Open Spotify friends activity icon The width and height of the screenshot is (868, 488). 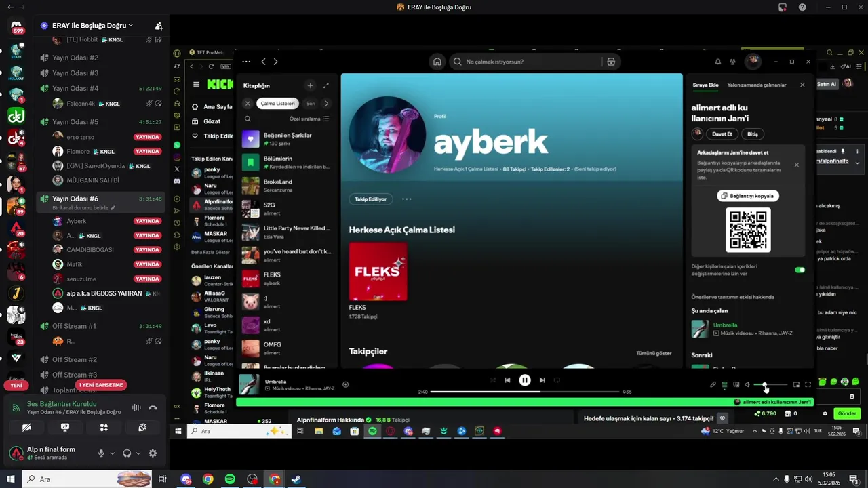pos(733,62)
